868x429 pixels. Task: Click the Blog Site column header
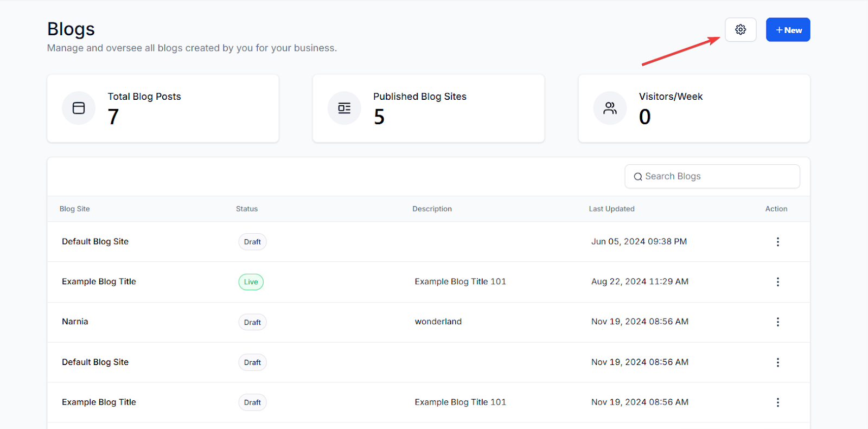tap(75, 209)
